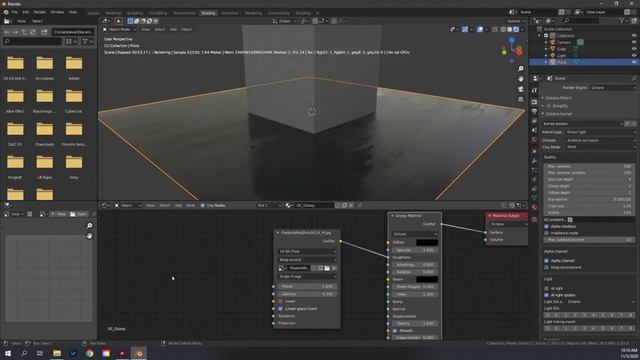Open the Clay Mode dropdown
Screen dimensions: 640x360
(x=601, y=147)
